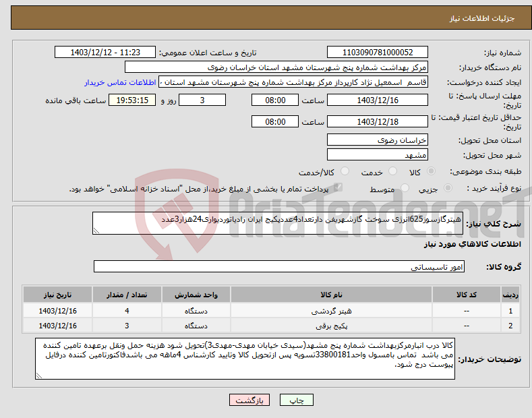This screenshot has height=418, width=532.
Task: Click the resize handle of description textarea
Action: coord(96,231)
